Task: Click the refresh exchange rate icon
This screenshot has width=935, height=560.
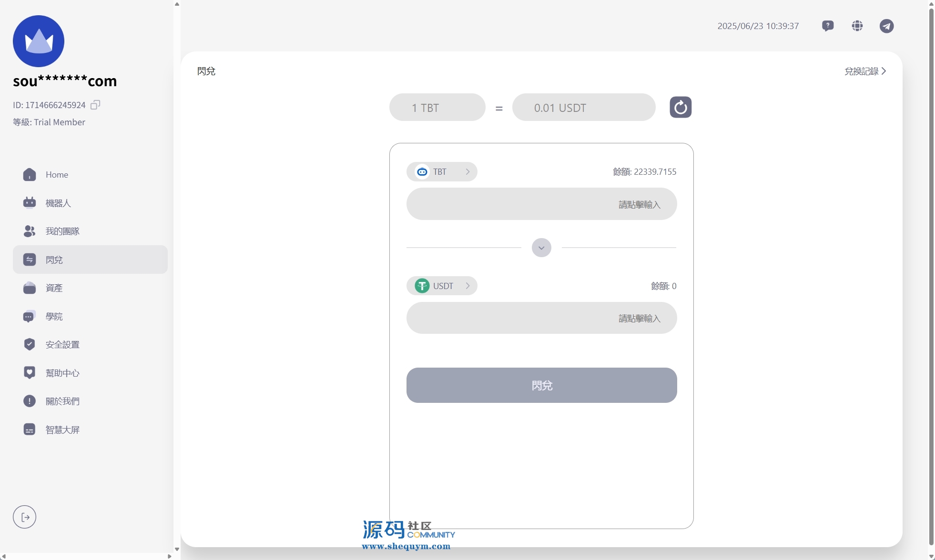Action: (680, 107)
